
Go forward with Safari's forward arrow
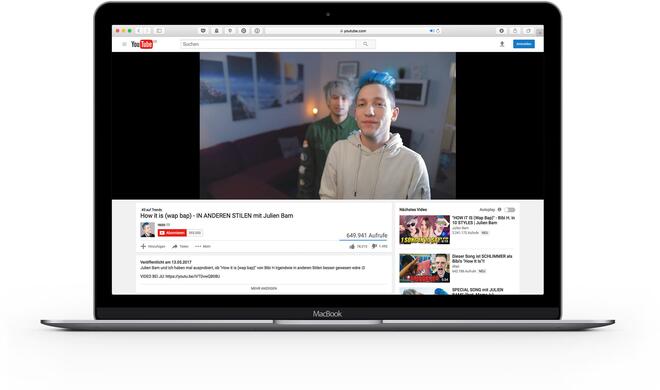click(147, 31)
